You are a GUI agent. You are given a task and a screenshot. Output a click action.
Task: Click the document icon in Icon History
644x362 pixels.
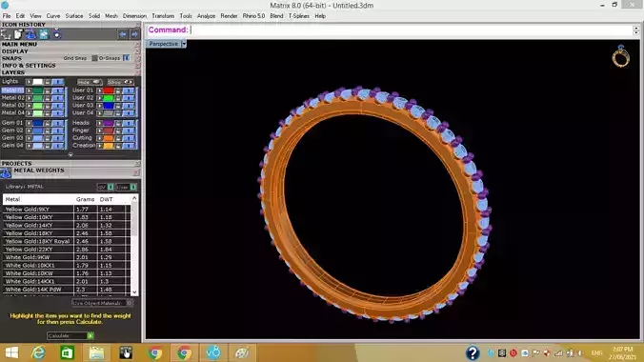(18, 34)
